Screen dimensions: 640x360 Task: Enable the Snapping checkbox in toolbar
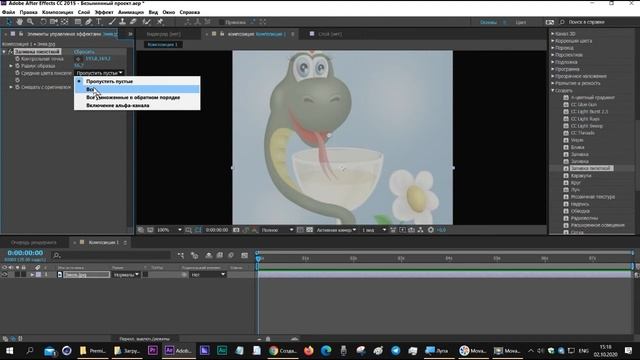click(222, 22)
